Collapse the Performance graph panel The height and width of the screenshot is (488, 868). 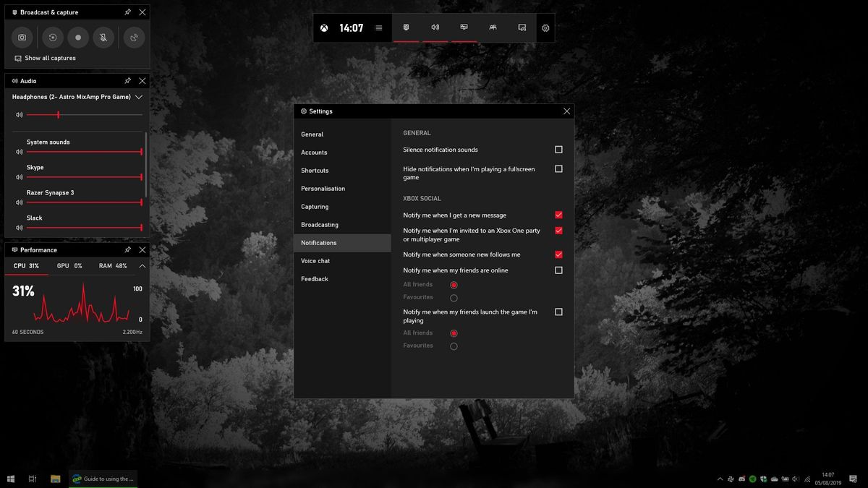pyautogui.click(x=142, y=265)
